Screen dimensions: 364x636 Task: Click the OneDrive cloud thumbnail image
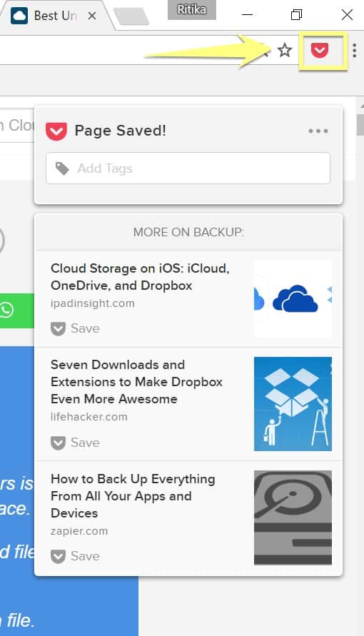293,299
